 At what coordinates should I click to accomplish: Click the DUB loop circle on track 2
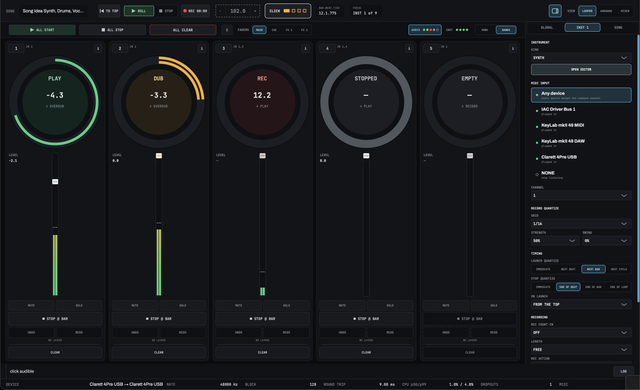point(158,102)
